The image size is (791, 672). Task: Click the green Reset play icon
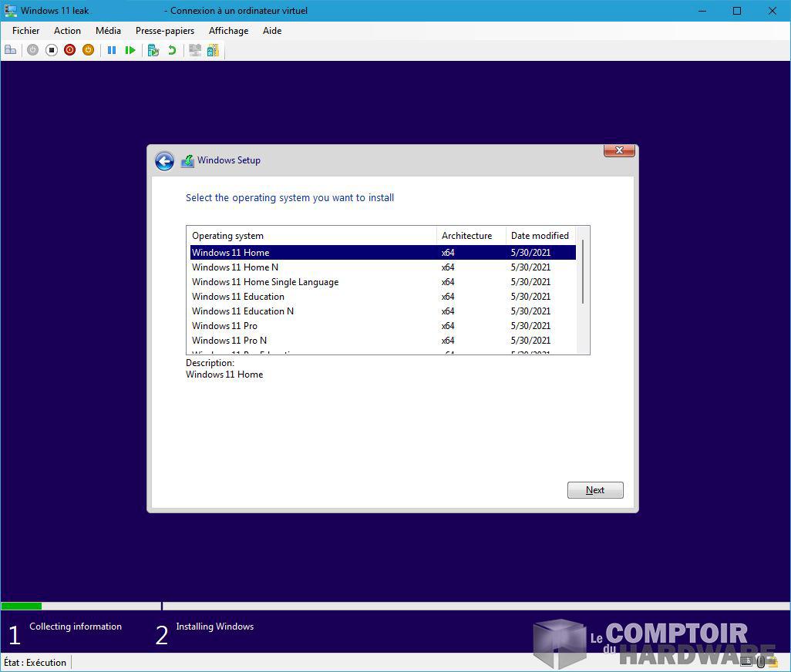(x=130, y=50)
